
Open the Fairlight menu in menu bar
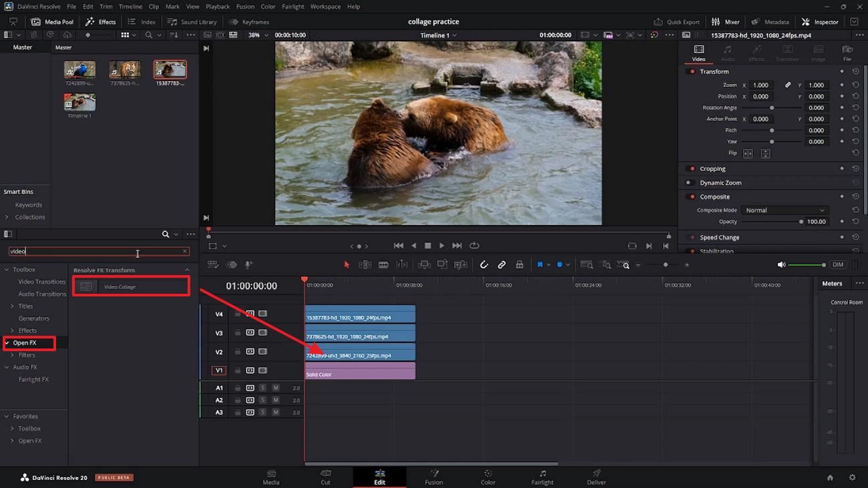point(292,7)
